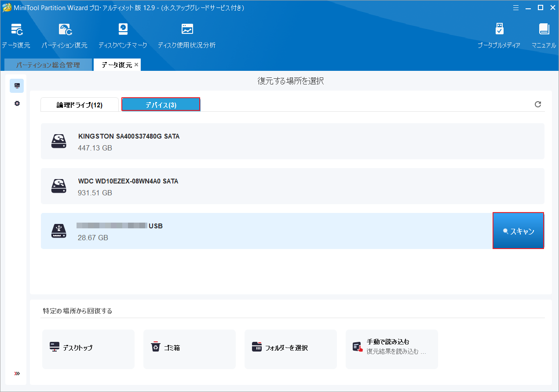Select the デバイス(3) tab
The height and width of the screenshot is (392, 559).
161,105
